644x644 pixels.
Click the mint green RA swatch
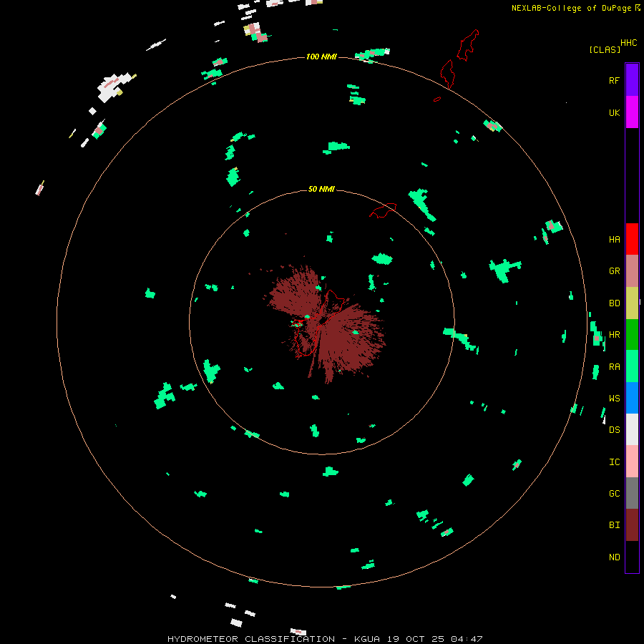tap(632, 366)
